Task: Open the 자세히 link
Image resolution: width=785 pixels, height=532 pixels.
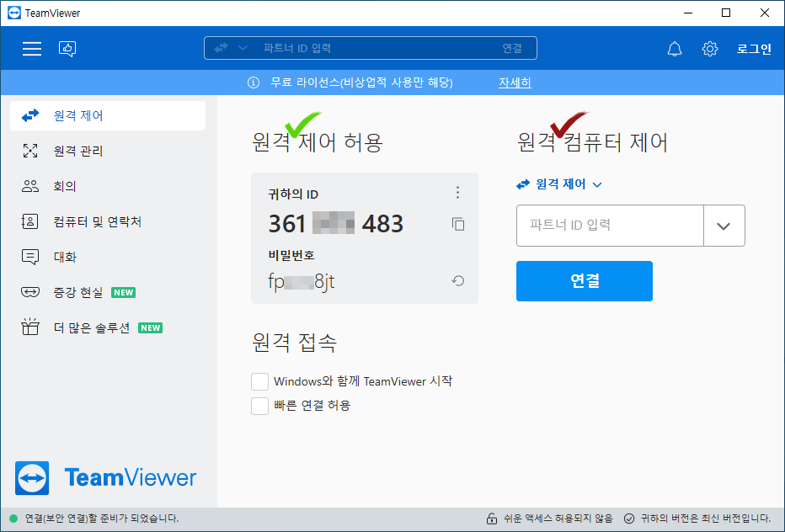Action: tap(515, 82)
